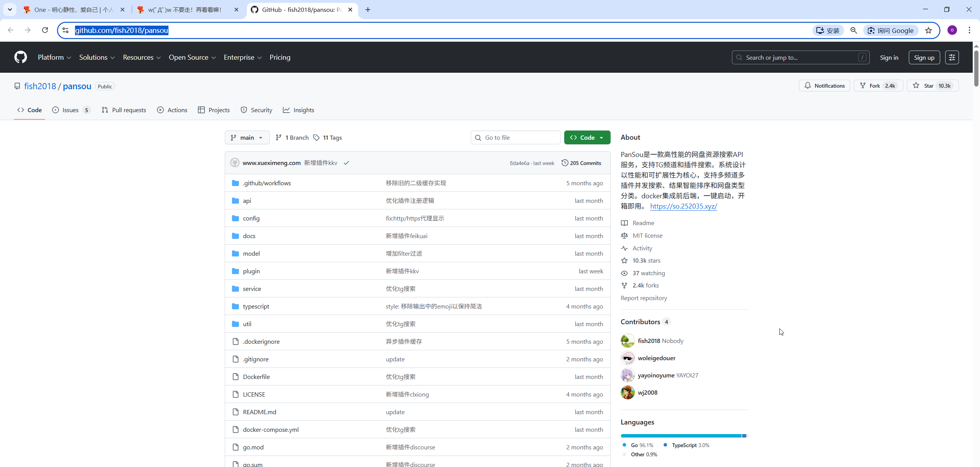This screenshot has height=467, width=980.
Task: Click the green commit status checkmark
Action: [346, 163]
